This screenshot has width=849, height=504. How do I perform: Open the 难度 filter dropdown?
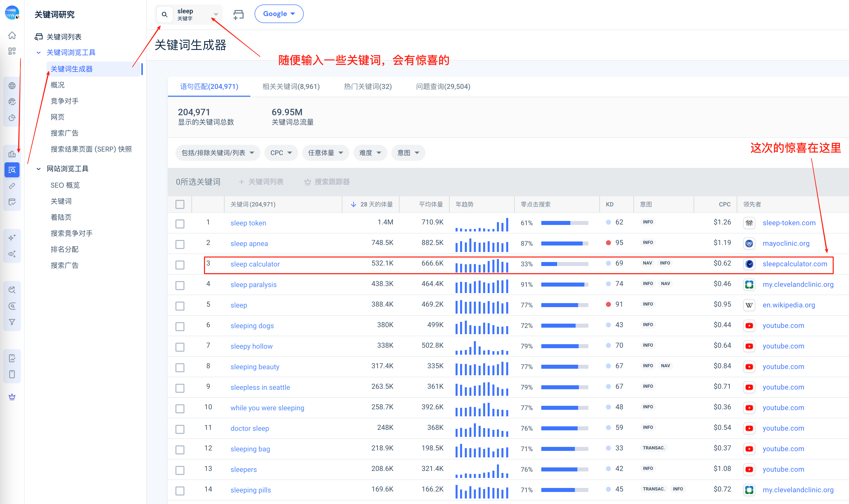[370, 153]
